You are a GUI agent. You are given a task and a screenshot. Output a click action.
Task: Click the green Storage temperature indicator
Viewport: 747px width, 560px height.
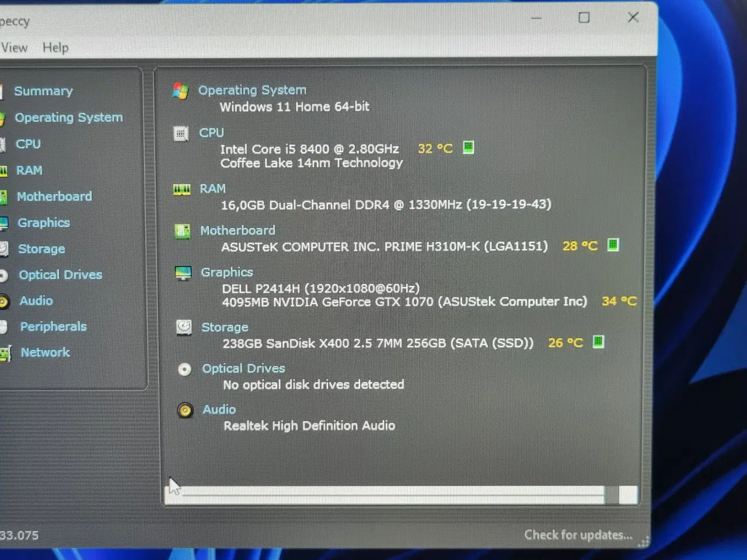click(x=598, y=341)
